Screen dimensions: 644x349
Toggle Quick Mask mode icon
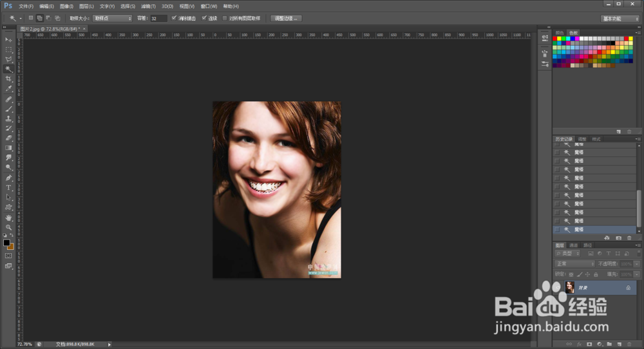8,256
